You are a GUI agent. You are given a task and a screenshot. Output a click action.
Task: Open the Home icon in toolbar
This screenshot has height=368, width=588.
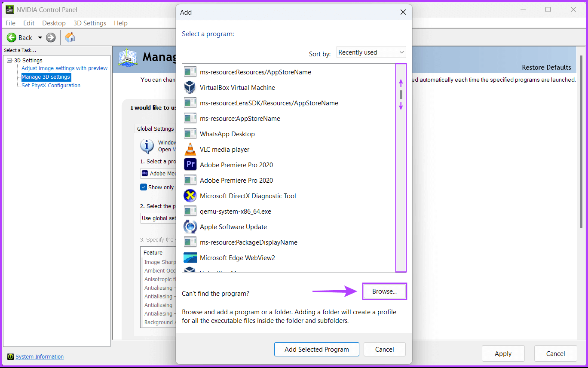70,37
